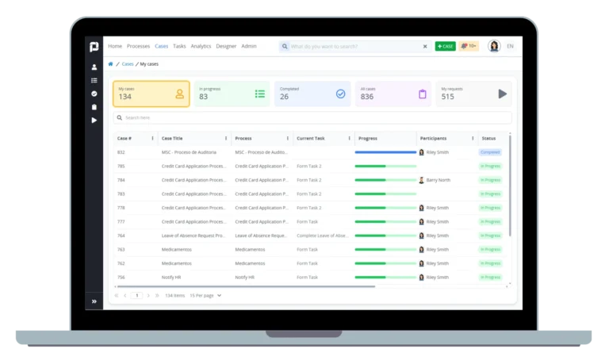Open the Process column options menu

[287, 138]
